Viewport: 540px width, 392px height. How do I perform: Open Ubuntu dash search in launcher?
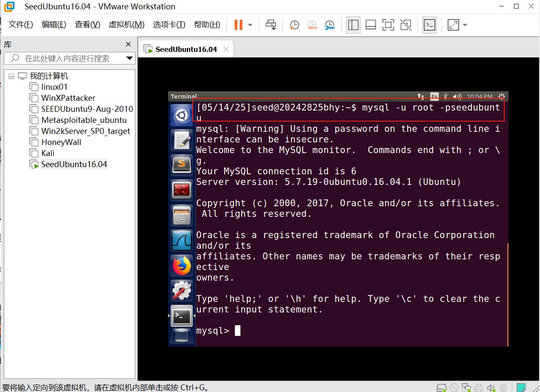point(182,115)
